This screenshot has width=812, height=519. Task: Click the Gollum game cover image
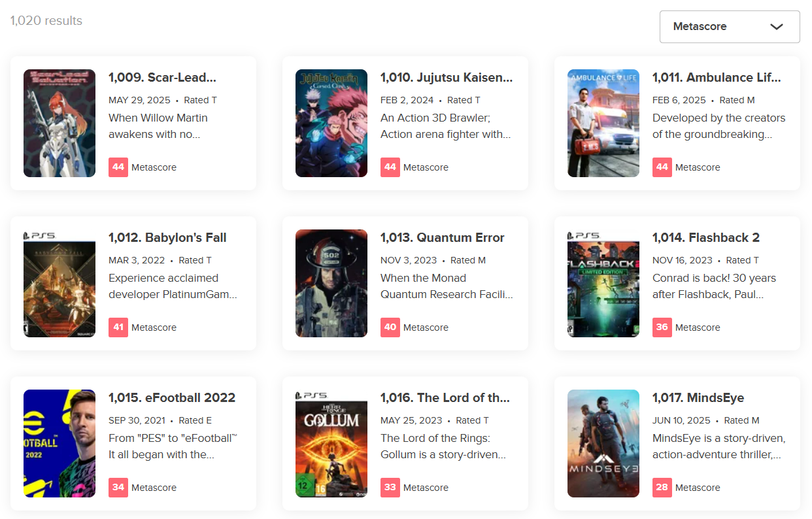click(331, 443)
